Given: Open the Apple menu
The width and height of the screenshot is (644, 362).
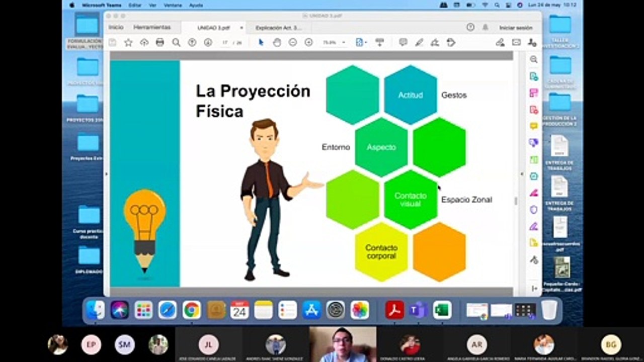Looking at the screenshot, I should (72, 5).
